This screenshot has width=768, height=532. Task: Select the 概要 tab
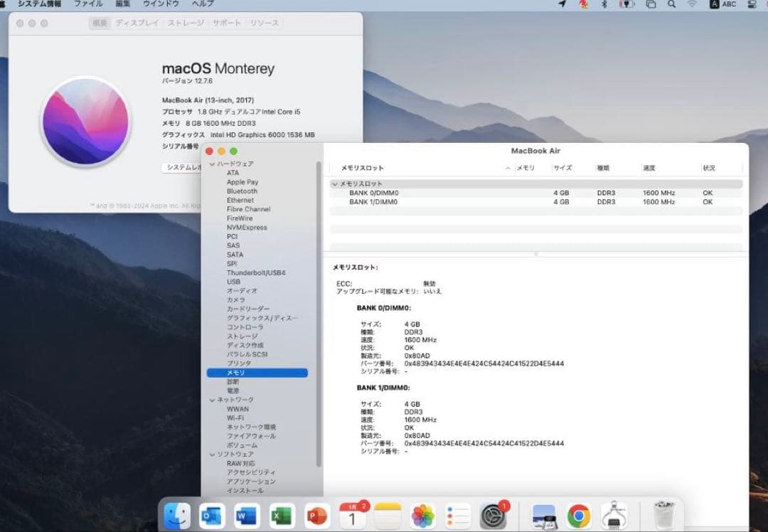point(100,23)
